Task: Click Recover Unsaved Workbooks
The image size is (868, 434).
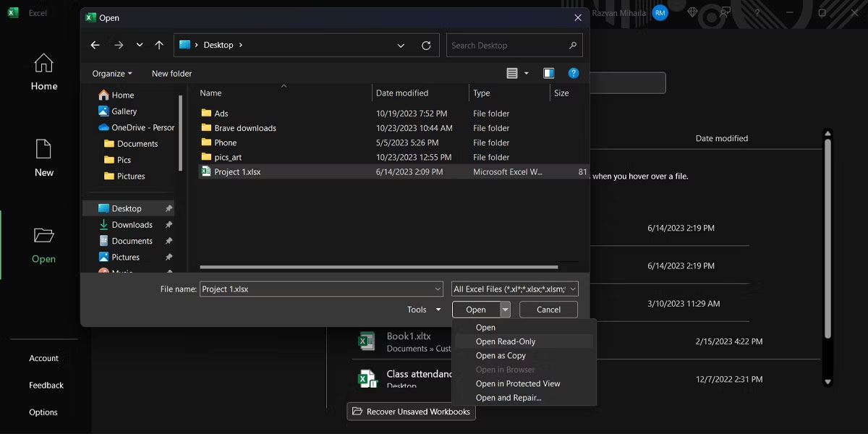Action: [411, 411]
